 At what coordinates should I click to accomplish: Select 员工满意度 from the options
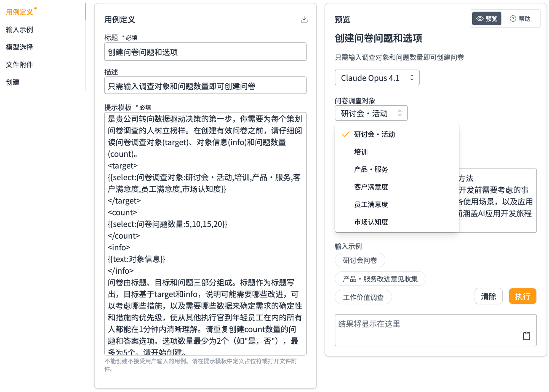[371, 204]
